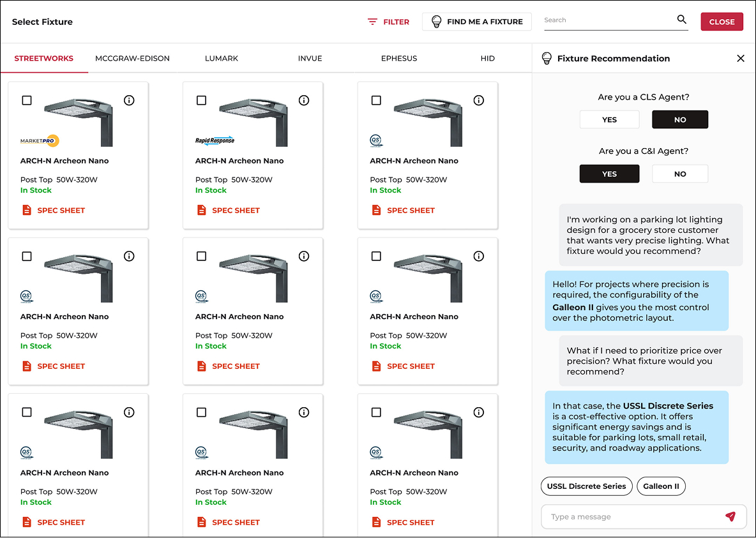Click the red Close button

tap(722, 22)
